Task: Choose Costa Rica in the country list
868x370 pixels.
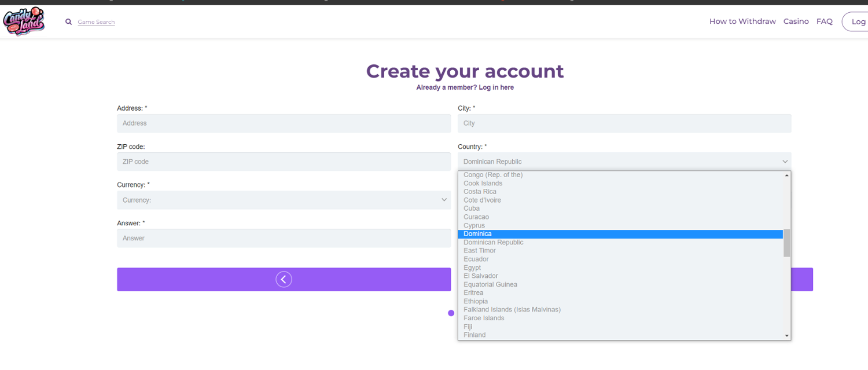Action: (480, 192)
